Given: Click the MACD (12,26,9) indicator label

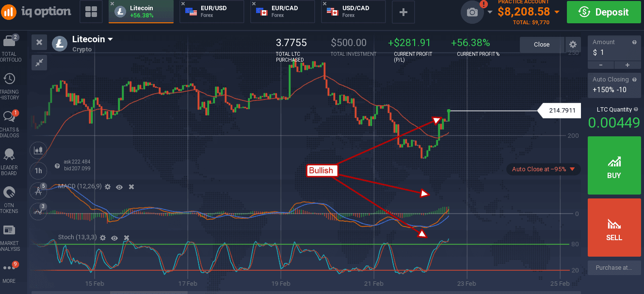Looking at the screenshot, I should click(x=80, y=186).
